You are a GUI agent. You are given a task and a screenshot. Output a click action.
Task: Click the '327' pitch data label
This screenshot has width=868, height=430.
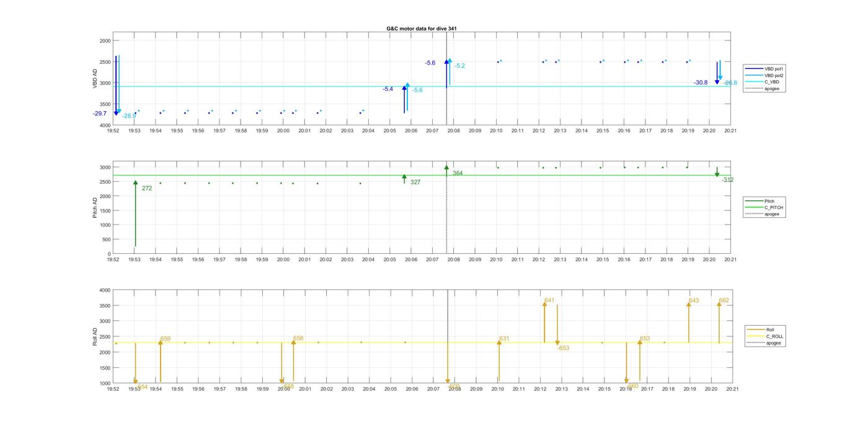point(415,182)
